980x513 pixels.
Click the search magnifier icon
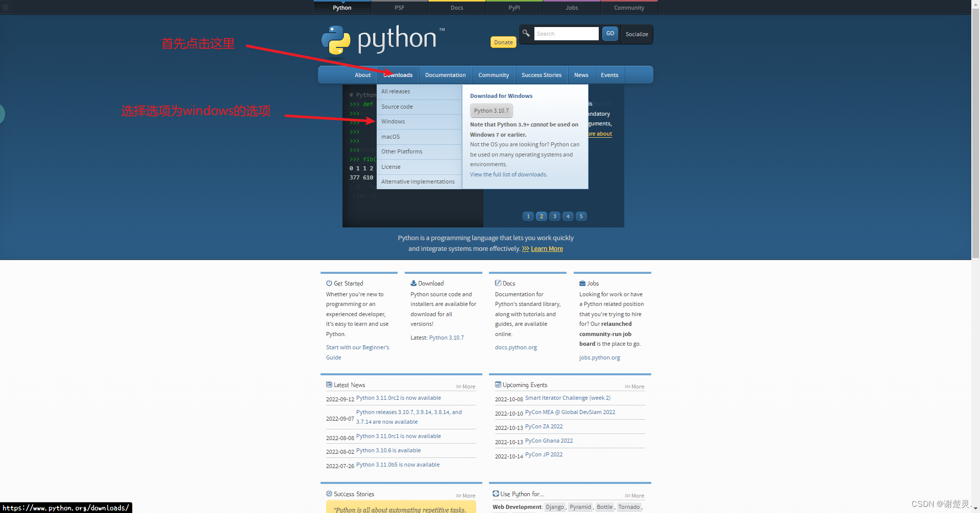526,33
